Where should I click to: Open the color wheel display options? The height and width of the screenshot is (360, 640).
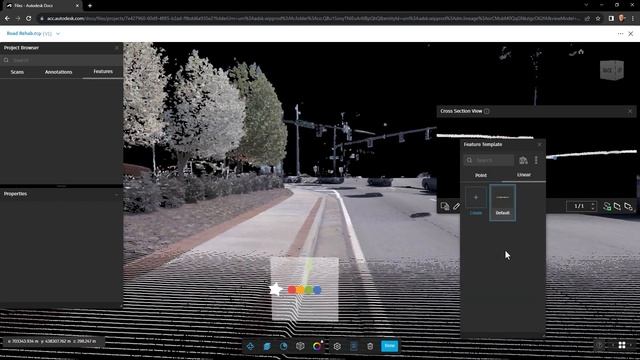pos(317,346)
